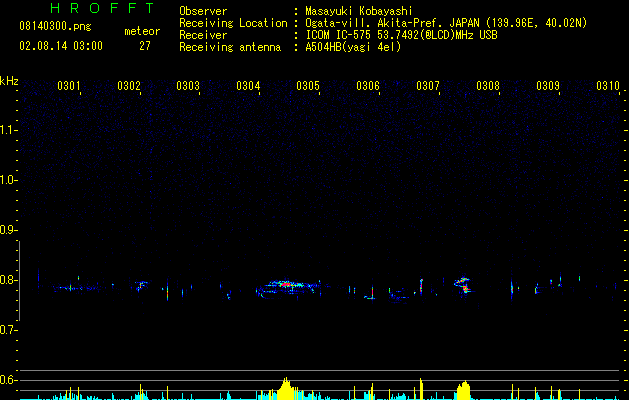This screenshot has height=400, width=629.
Task: Click the kHz axis unit label
Action: pos(9,81)
